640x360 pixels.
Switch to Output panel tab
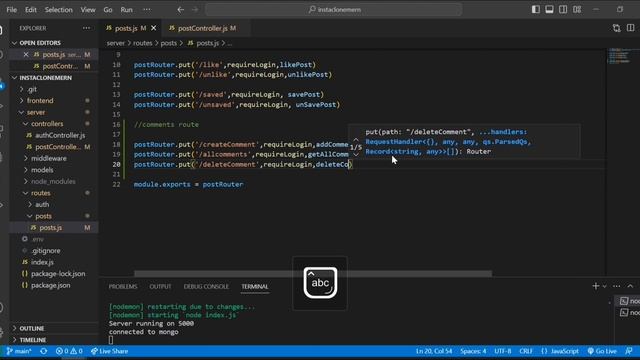160,287
